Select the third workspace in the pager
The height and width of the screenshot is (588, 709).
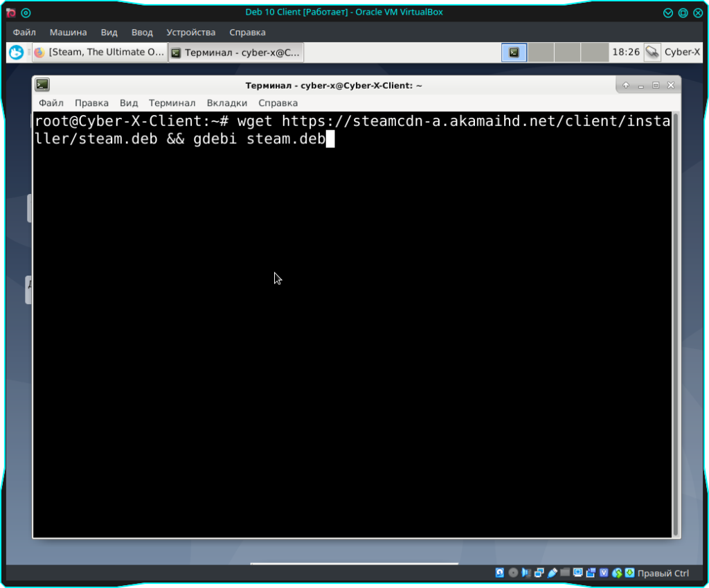pyautogui.click(x=568, y=53)
